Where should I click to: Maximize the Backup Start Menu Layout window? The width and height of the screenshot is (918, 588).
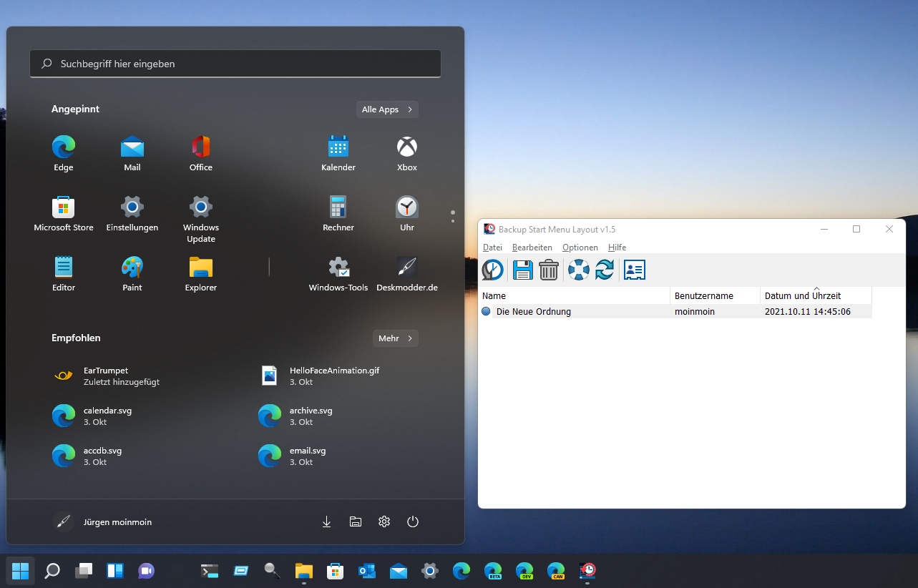tap(856, 229)
